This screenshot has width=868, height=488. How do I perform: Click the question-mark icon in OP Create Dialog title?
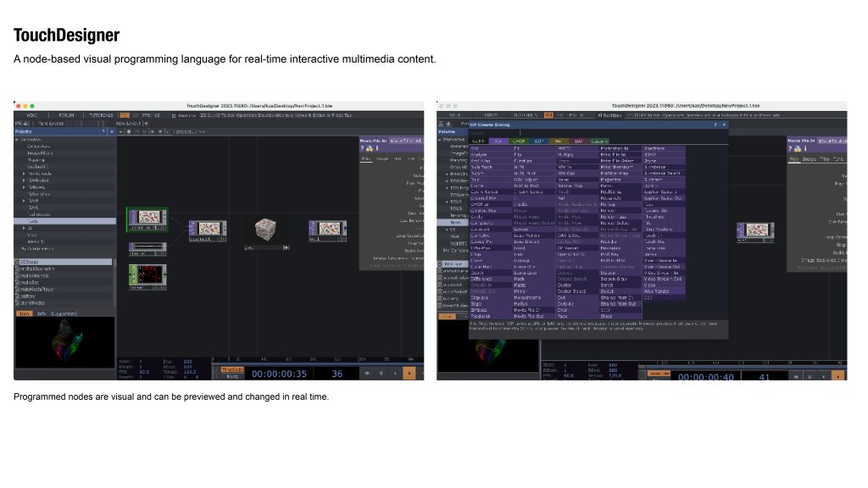[715, 125]
